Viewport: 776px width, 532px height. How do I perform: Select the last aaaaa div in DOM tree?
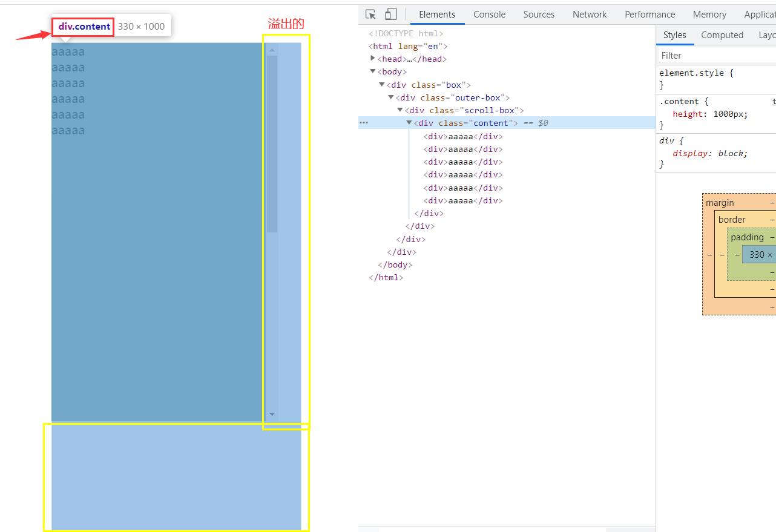coord(463,200)
